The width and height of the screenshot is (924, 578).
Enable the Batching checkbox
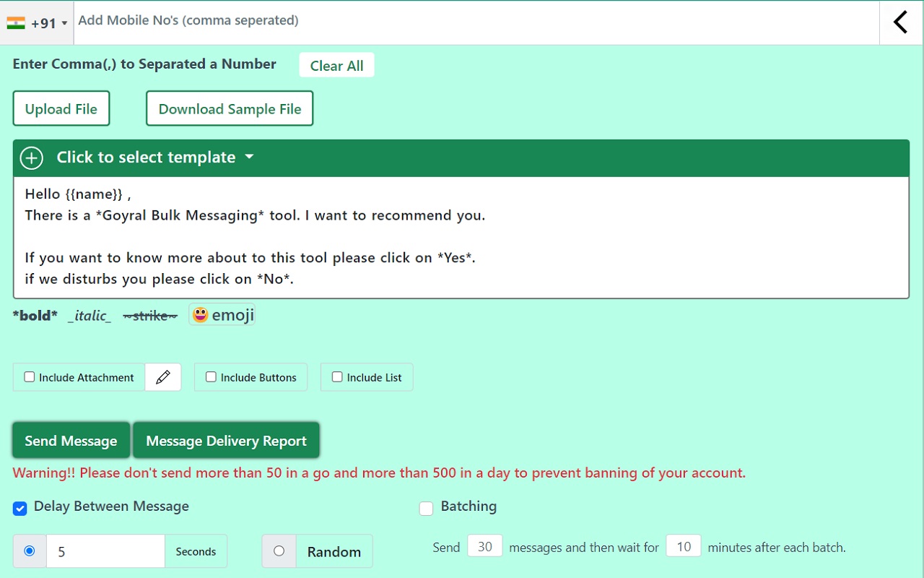426,509
